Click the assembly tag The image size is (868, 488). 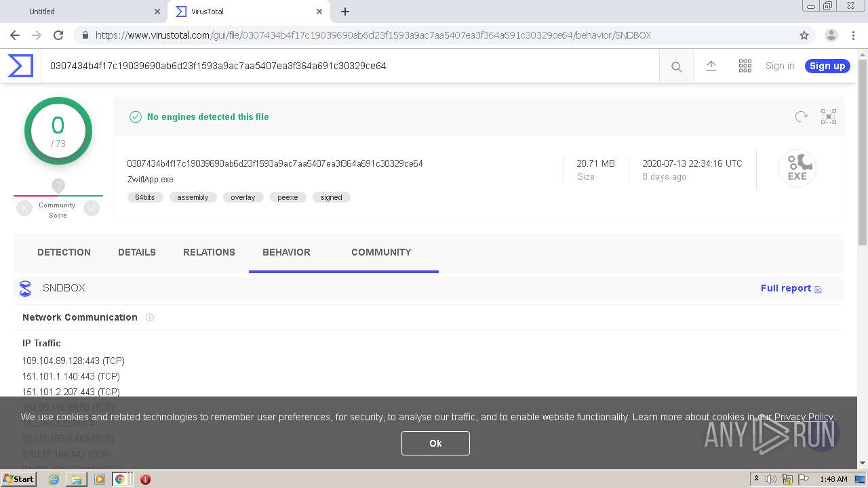(193, 197)
